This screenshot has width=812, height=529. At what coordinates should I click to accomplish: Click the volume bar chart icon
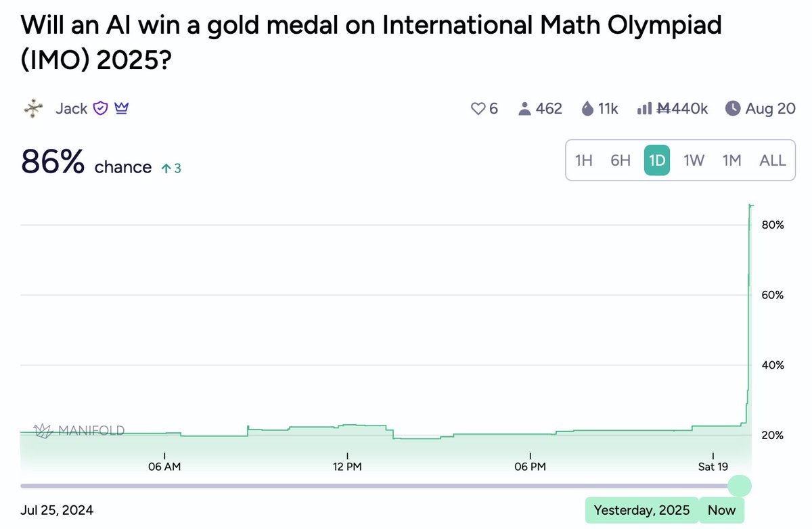point(644,108)
